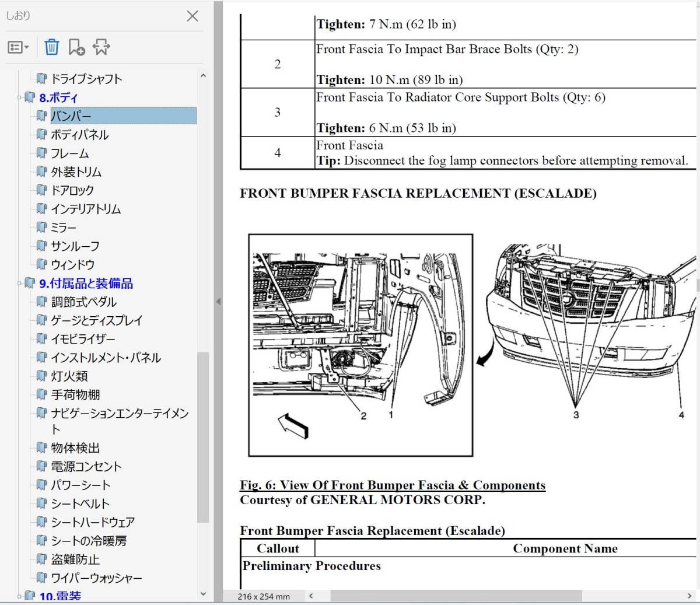
Task: Open the 灯火類 bookmark
Action: point(69,376)
